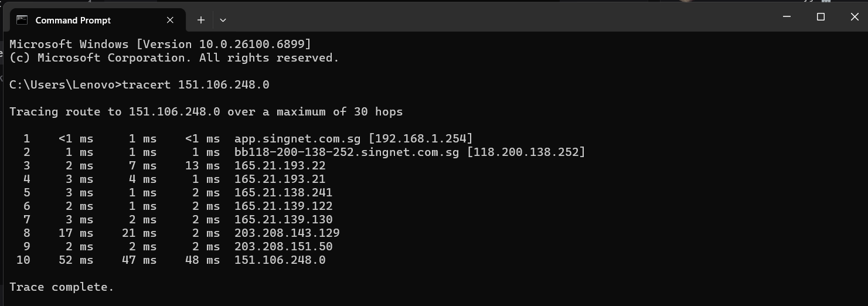This screenshot has height=306, width=868.
Task: Click IP address 165.21.193.22 in hop 3
Action: pos(280,166)
